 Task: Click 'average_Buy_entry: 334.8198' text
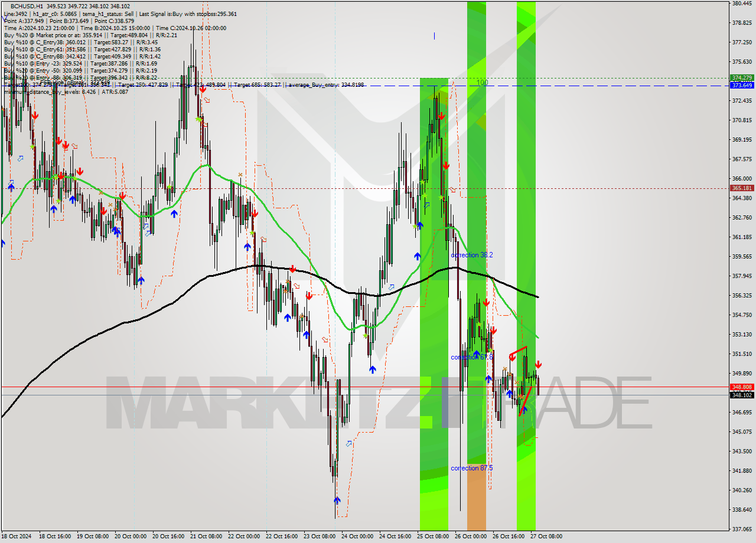327,85
